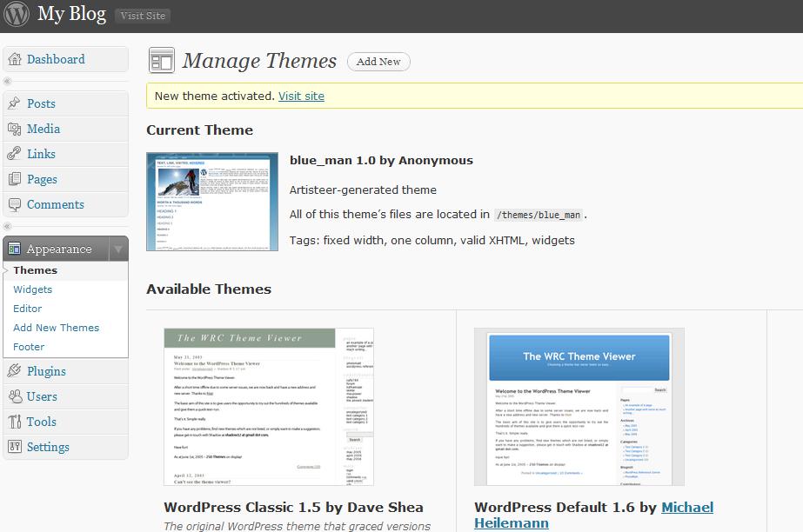Open Widgets submenu item
This screenshot has height=532, width=803.
[x=33, y=289]
